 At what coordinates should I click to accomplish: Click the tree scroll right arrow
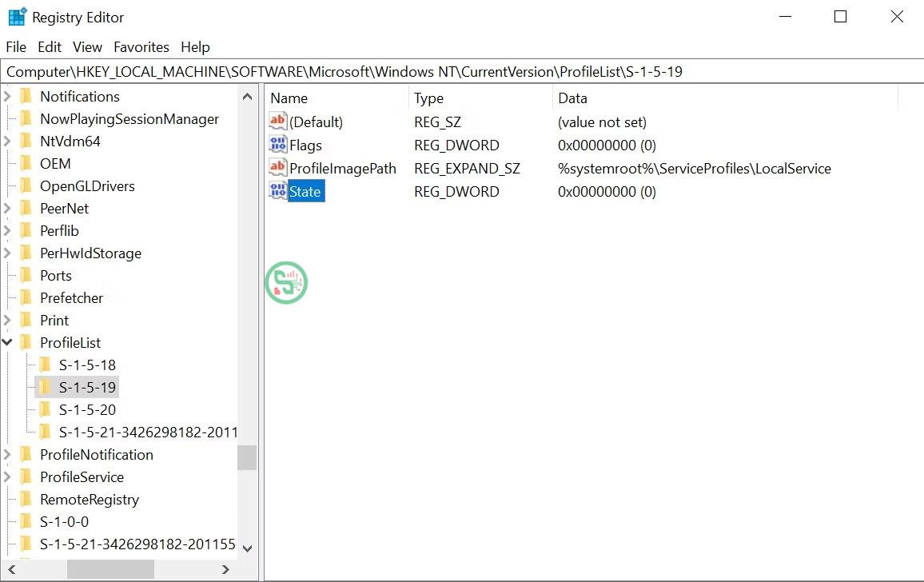pyautogui.click(x=225, y=570)
